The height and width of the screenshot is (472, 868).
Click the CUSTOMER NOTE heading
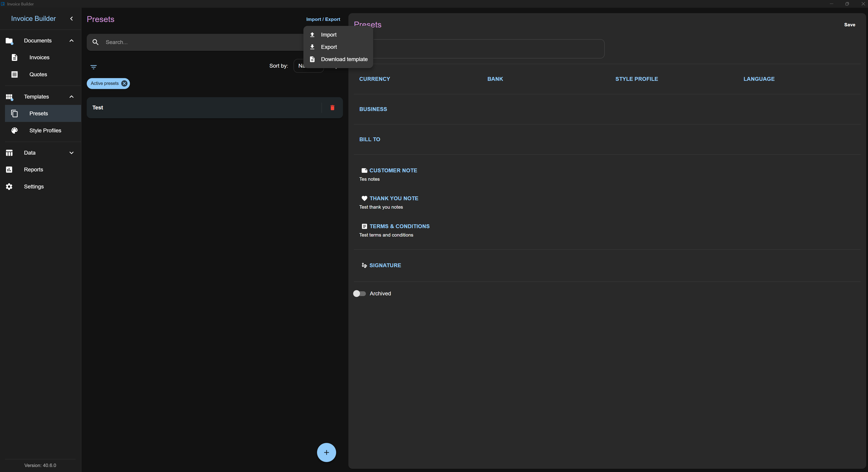(393, 171)
